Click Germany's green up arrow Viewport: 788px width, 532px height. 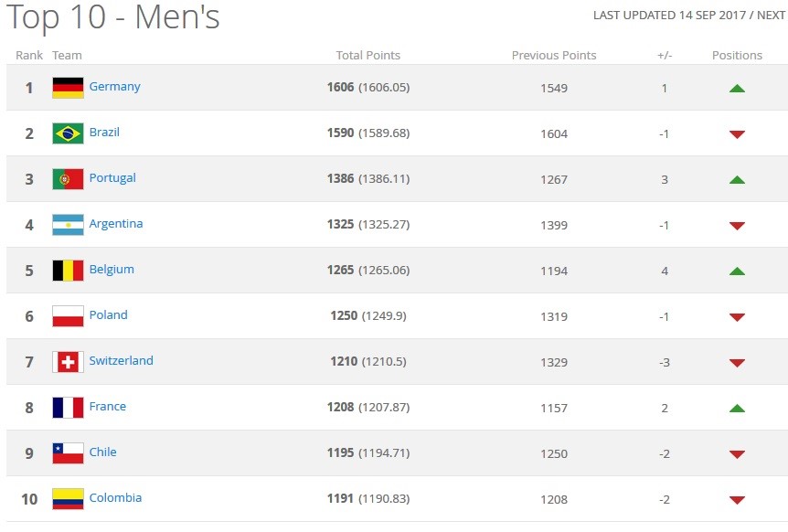point(737,89)
